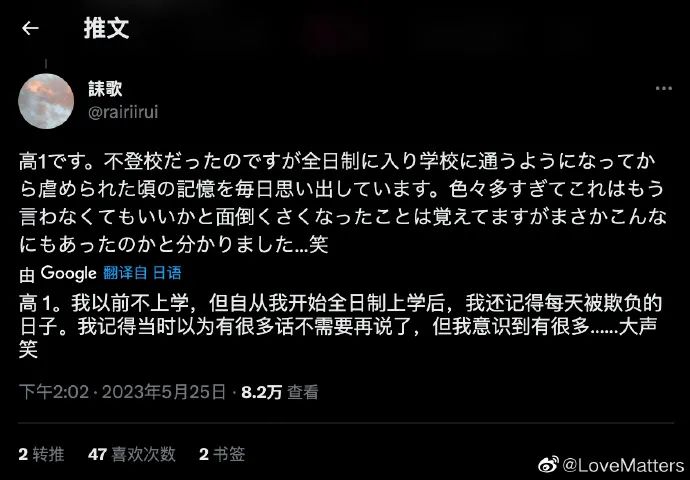Click the 书签 label
Screen dimensions: 690x480
(x=229, y=454)
